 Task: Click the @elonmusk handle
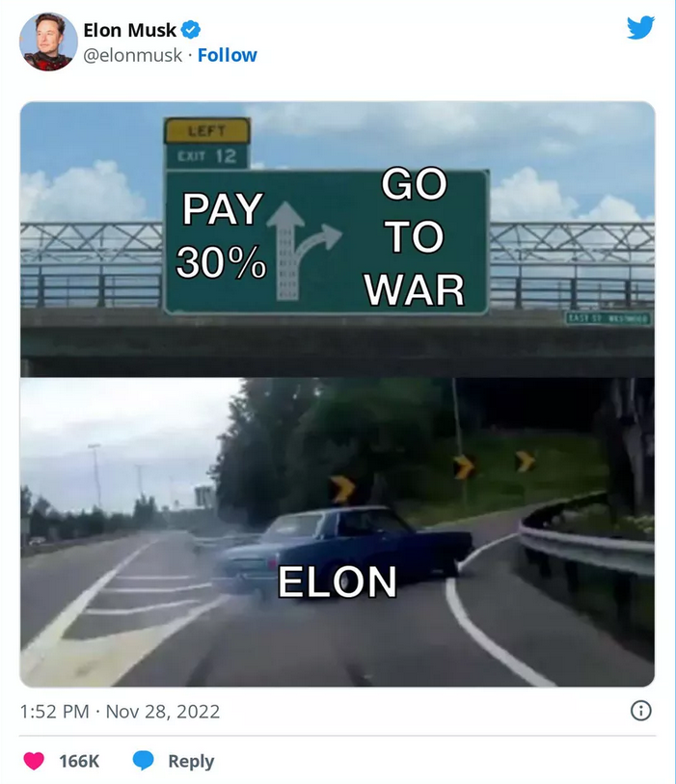(x=132, y=55)
